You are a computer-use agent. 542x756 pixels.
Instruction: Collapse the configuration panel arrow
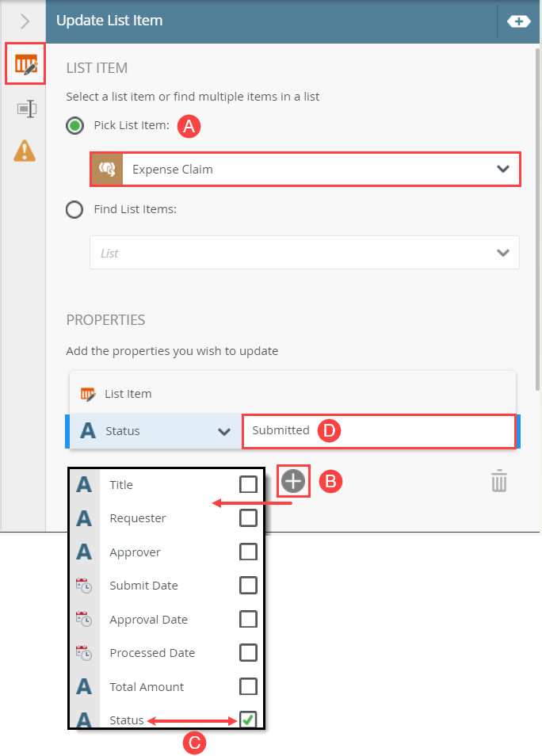coord(25,21)
